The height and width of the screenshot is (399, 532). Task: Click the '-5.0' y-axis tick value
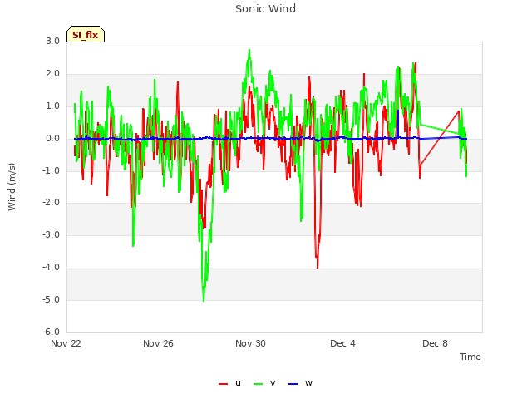[x=52, y=299]
